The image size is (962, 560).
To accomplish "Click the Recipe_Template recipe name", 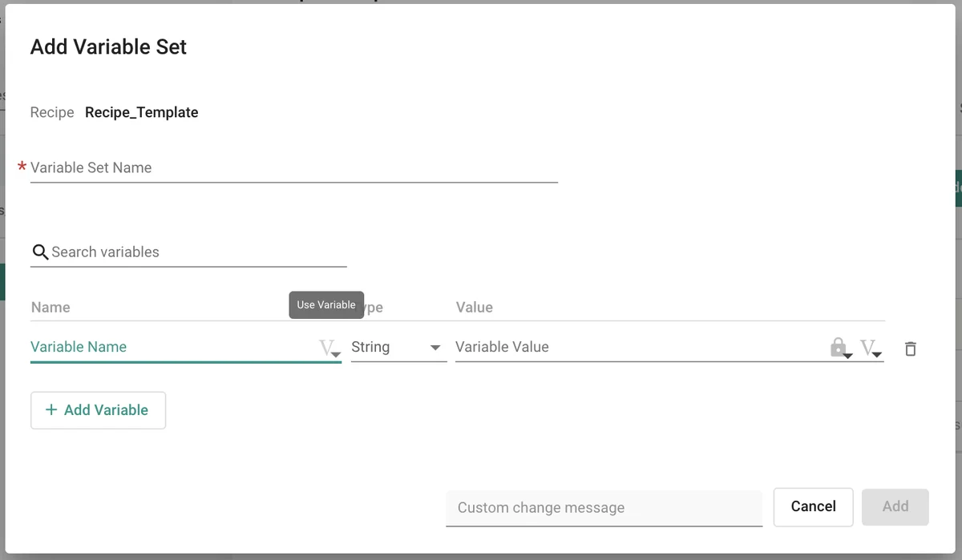I will (x=141, y=113).
